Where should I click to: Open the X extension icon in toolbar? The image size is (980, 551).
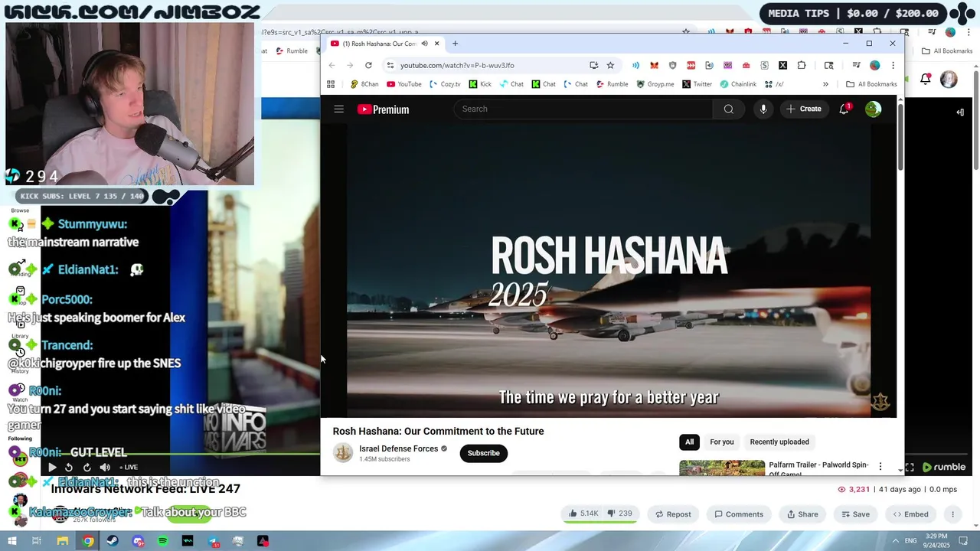tap(782, 65)
